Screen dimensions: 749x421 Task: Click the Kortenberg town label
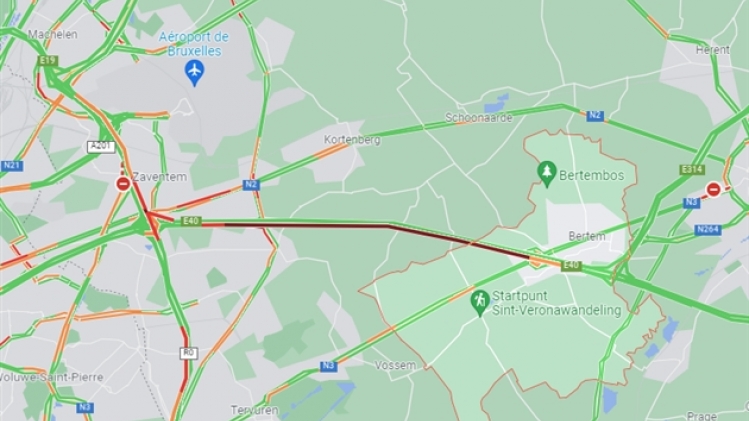coord(352,140)
